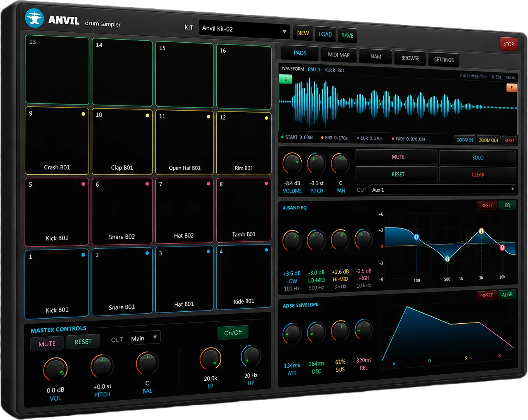Click the ATK attack knob
This screenshot has width=528, height=420.
point(292,333)
